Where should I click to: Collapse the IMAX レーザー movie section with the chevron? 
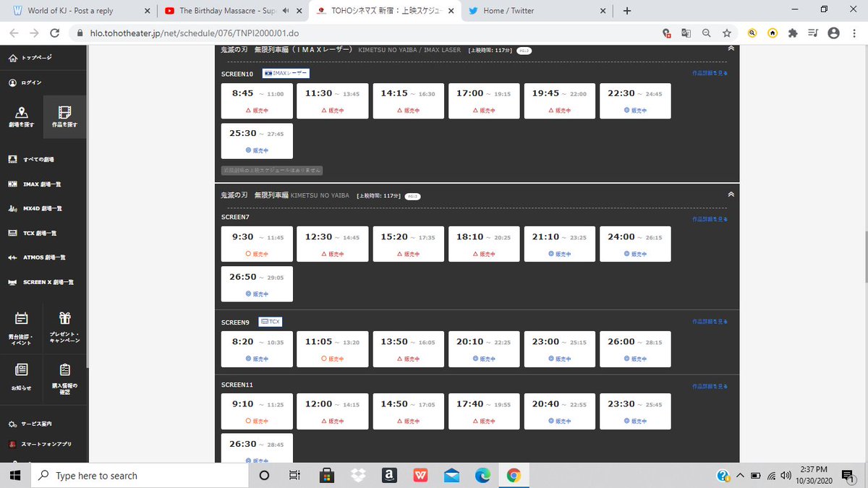[731, 48]
